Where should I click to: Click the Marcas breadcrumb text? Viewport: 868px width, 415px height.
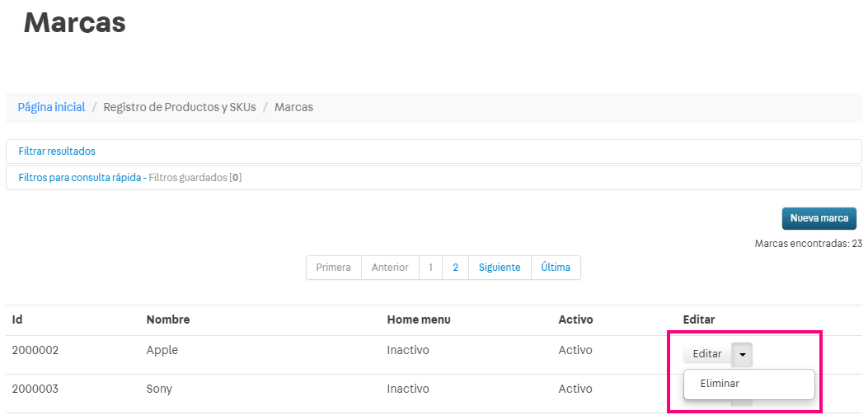pyautogui.click(x=294, y=107)
